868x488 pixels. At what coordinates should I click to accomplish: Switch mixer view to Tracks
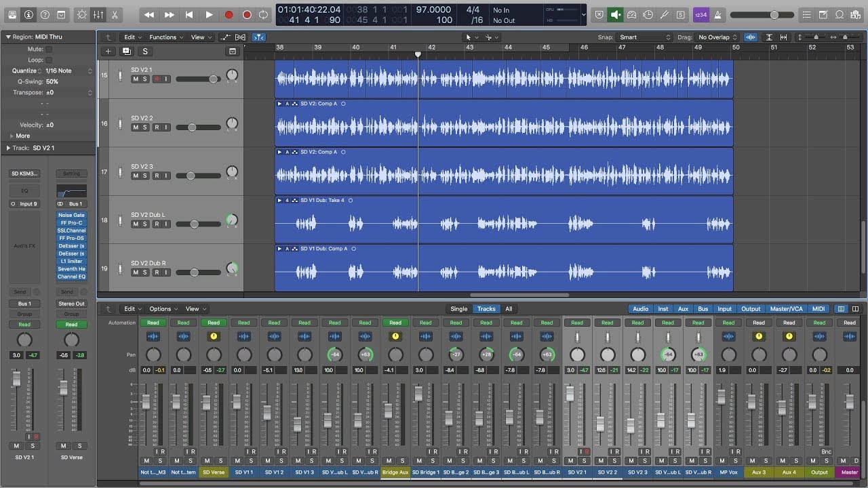pyautogui.click(x=486, y=309)
